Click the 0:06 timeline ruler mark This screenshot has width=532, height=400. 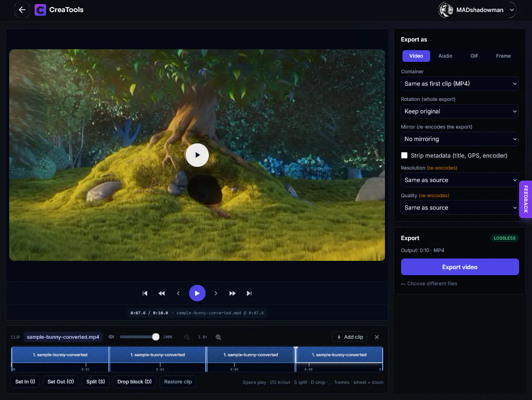[235, 369]
